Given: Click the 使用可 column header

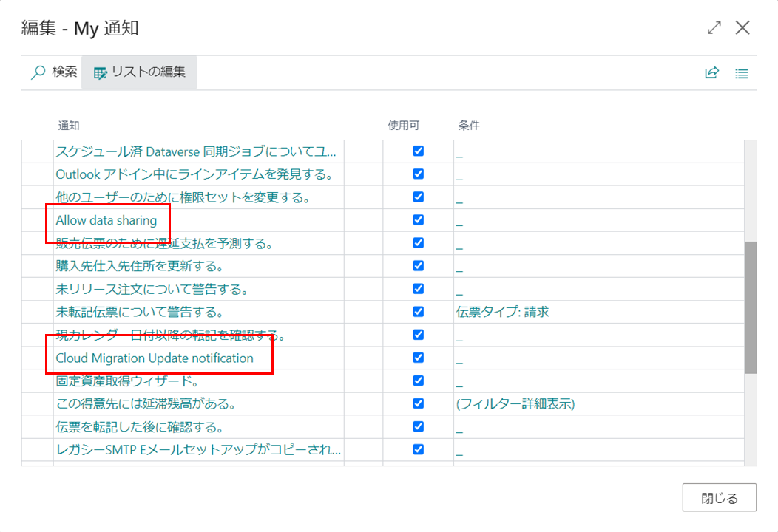Looking at the screenshot, I should point(403,126).
